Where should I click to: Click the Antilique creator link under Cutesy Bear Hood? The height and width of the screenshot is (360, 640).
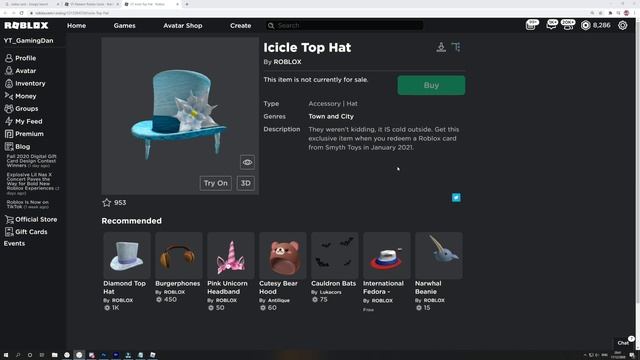point(278,300)
